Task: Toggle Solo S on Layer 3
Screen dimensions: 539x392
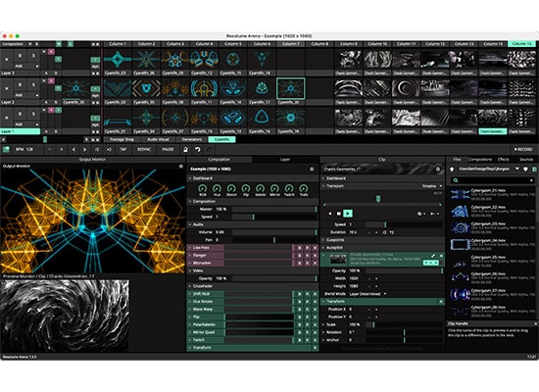Action: [x=33, y=56]
